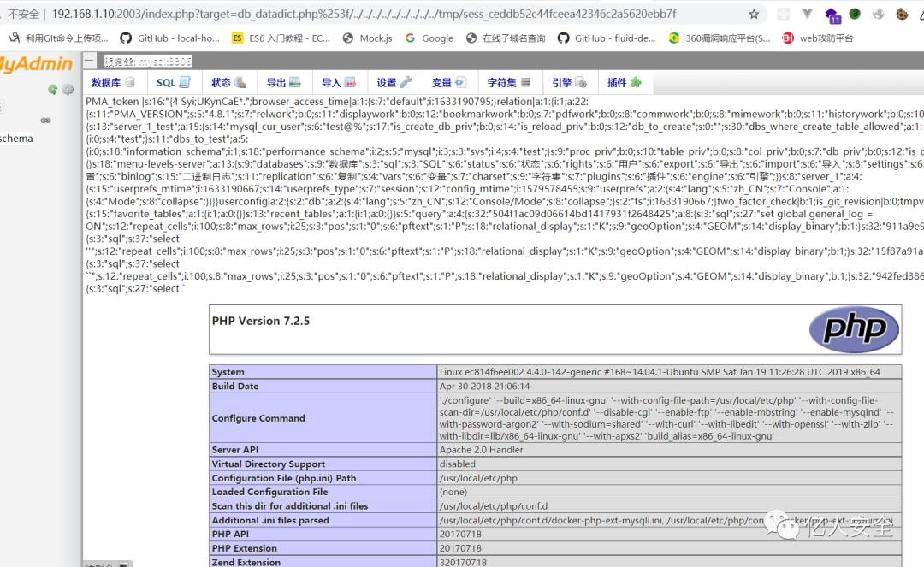Open the ES6 入门教程 bookmark

pos(281,38)
